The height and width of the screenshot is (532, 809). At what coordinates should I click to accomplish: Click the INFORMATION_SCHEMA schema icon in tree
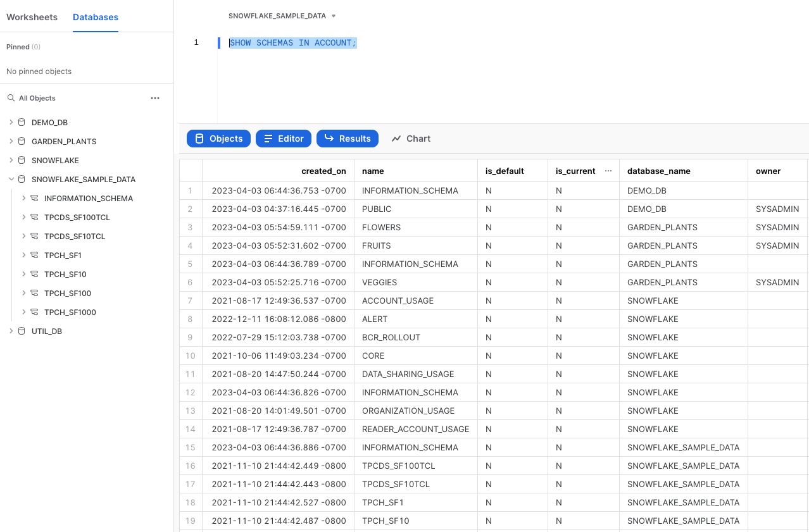pos(34,198)
